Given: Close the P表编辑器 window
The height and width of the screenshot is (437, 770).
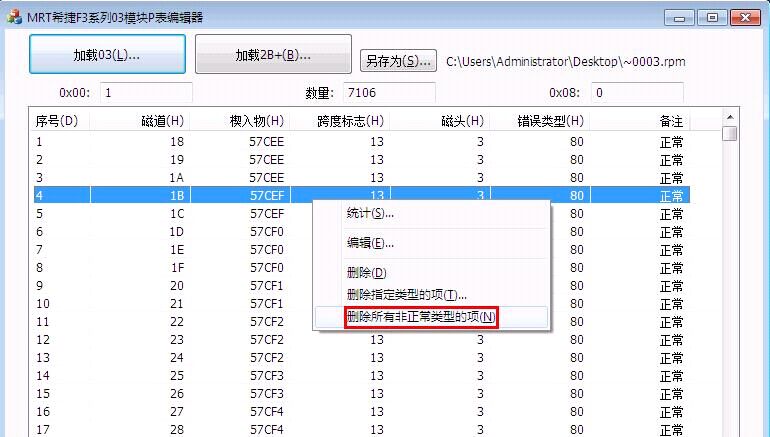Looking at the screenshot, I should pyautogui.click(x=745, y=18).
